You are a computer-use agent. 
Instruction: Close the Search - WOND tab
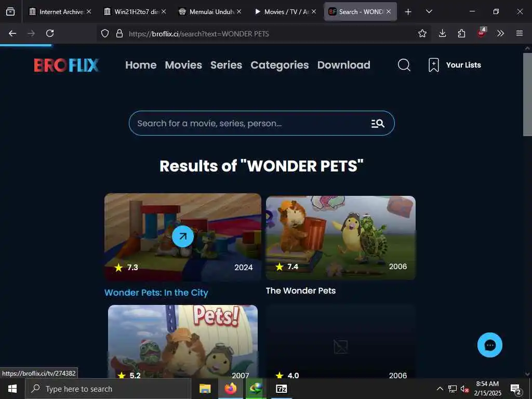point(389,12)
